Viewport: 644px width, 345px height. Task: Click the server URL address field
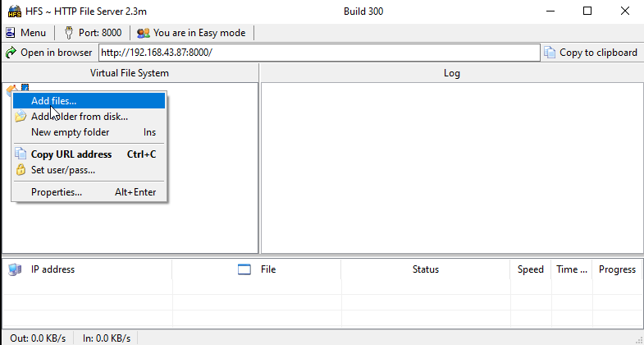click(319, 53)
